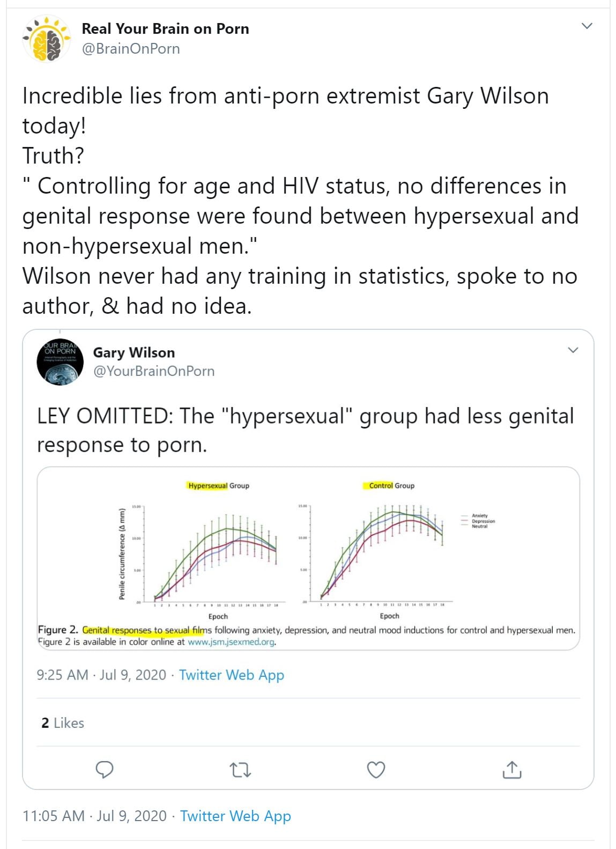Open the 9:25 AM · Jul 9, 2020 timestamp
The width and height of the screenshot is (616, 849).
point(101,675)
